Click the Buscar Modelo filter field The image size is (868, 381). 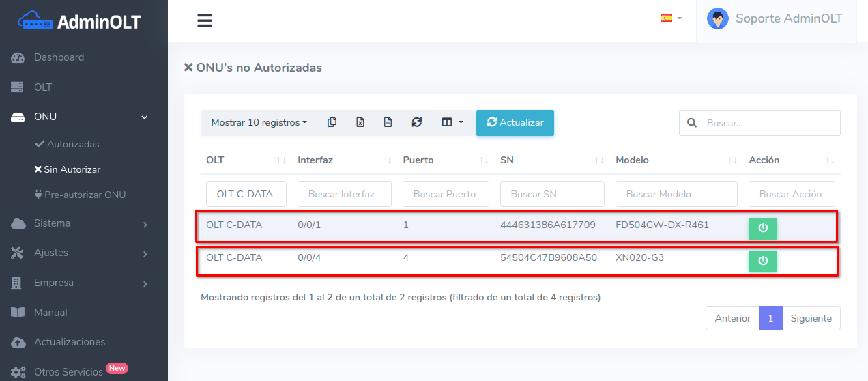[676, 194]
